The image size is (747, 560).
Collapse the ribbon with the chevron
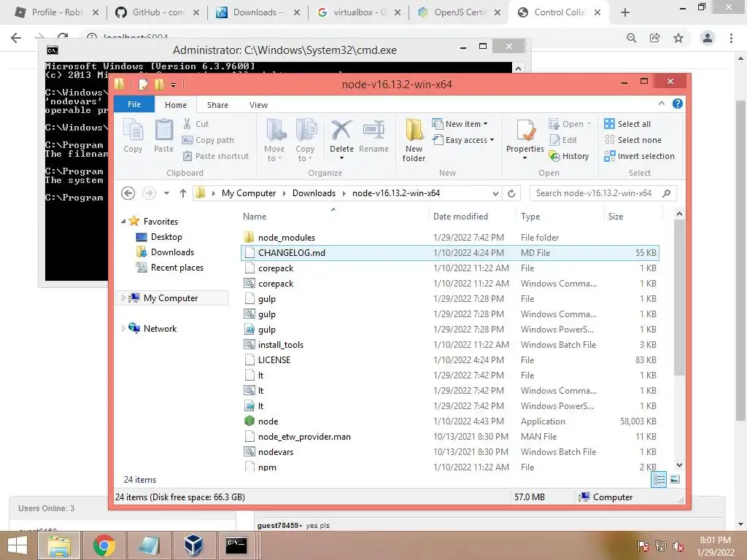coord(661,104)
